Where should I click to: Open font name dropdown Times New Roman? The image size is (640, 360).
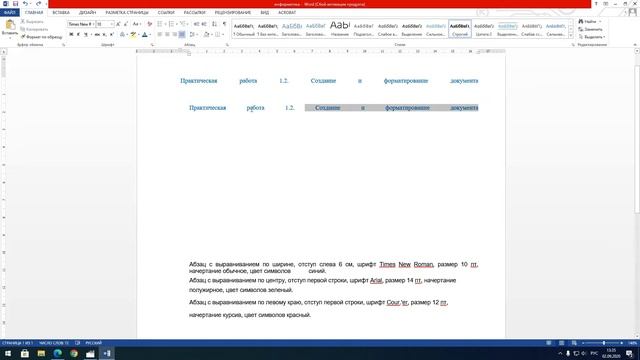point(93,24)
